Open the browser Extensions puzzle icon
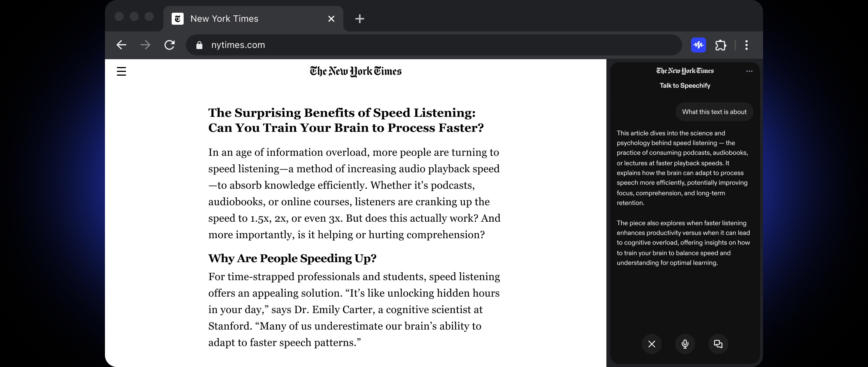868x367 pixels. (720, 45)
